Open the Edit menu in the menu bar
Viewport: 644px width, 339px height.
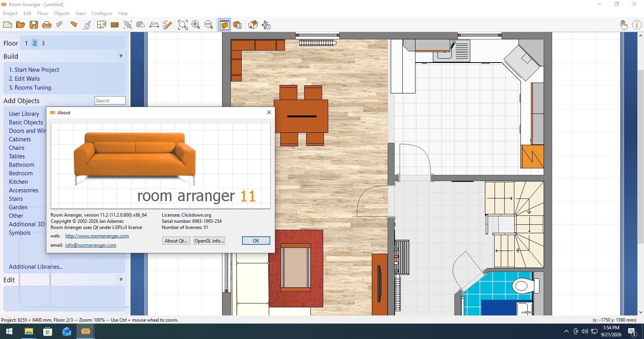[27, 14]
